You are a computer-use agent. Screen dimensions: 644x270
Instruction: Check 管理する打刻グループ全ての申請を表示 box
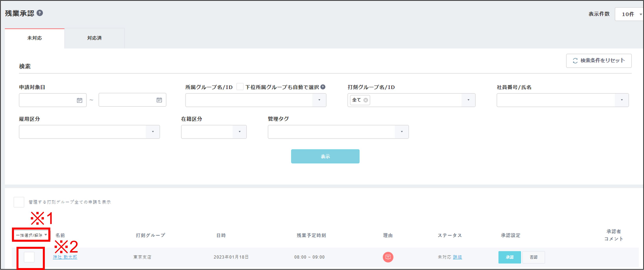(19, 202)
